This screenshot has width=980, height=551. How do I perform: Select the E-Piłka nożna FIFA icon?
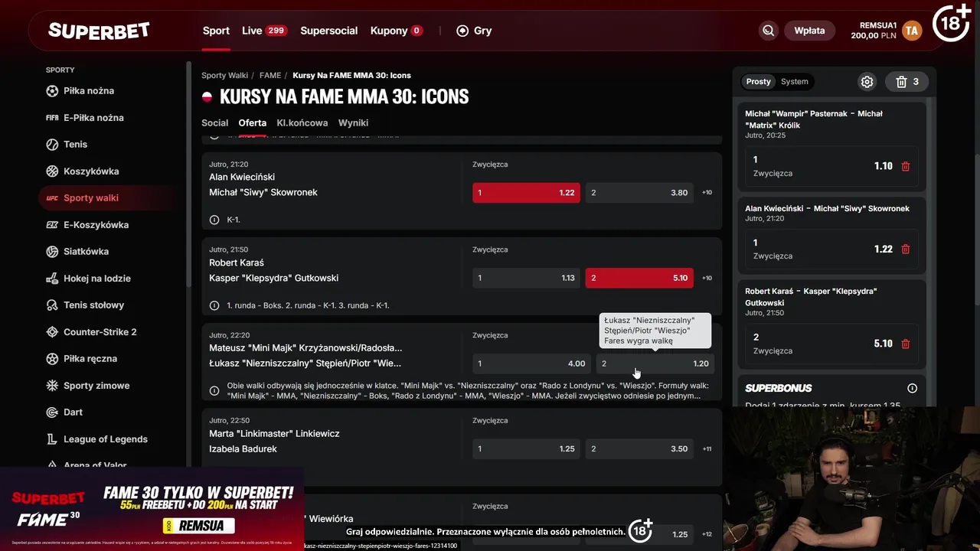52,118
